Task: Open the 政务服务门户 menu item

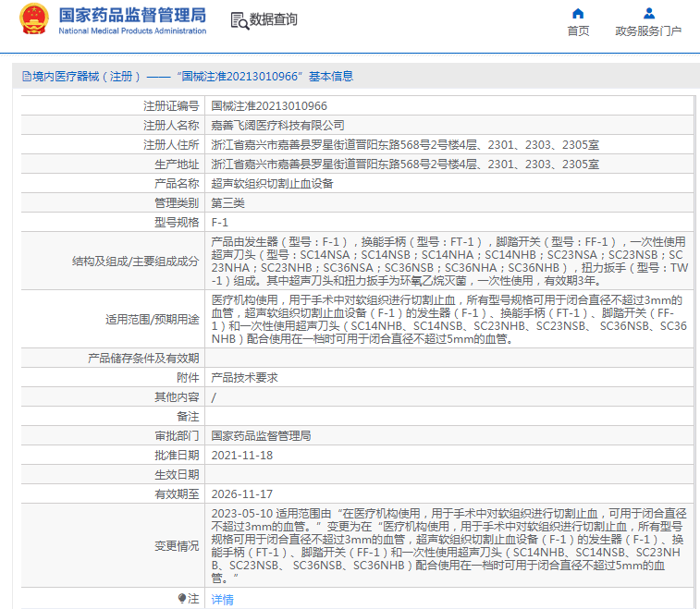Action: coord(648,31)
